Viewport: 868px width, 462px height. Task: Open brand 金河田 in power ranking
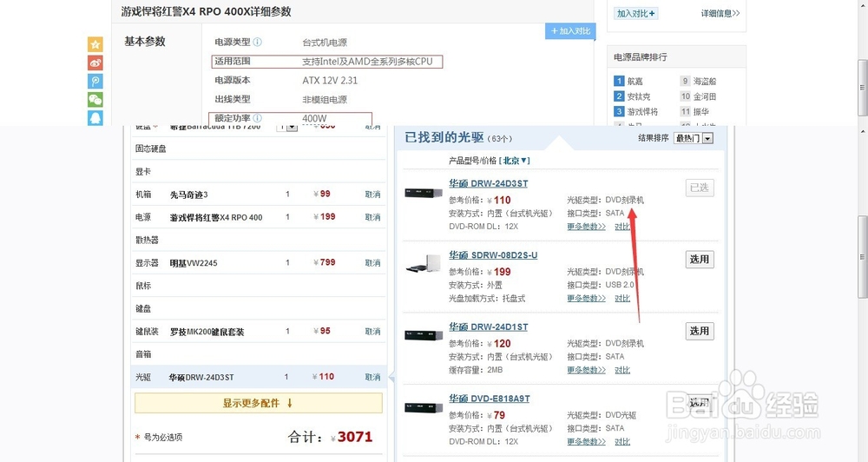705,96
